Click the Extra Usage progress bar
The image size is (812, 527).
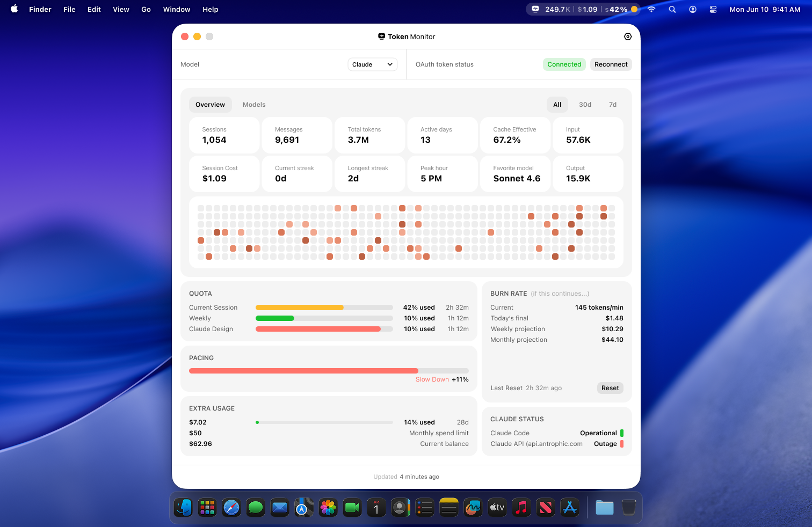[324, 422]
